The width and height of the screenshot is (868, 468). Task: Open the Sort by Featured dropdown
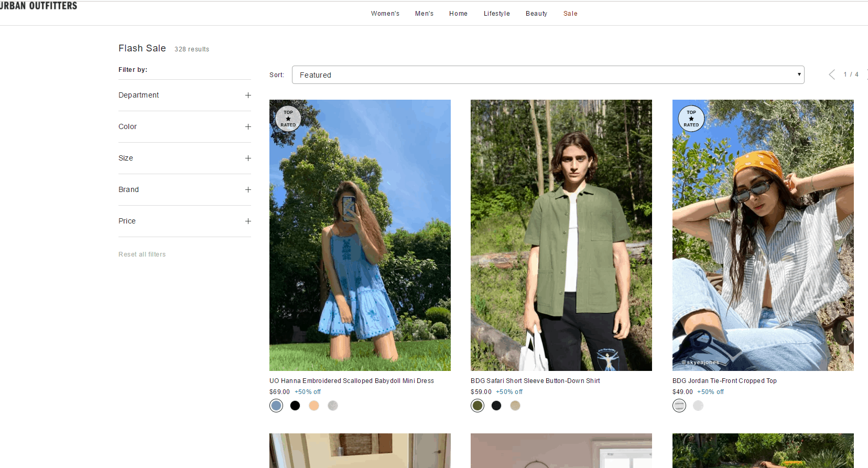coord(548,75)
